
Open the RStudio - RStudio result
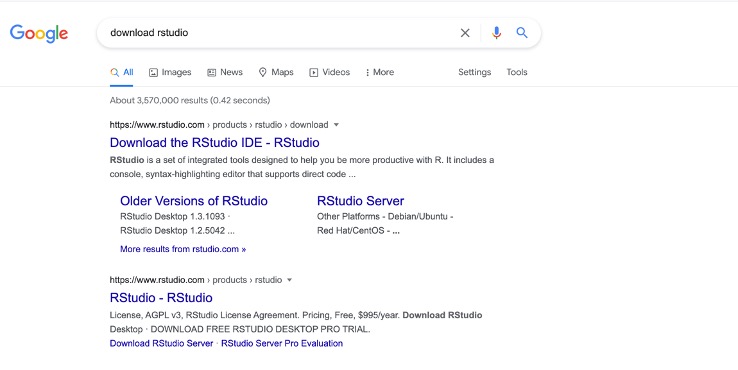tap(161, 298)
